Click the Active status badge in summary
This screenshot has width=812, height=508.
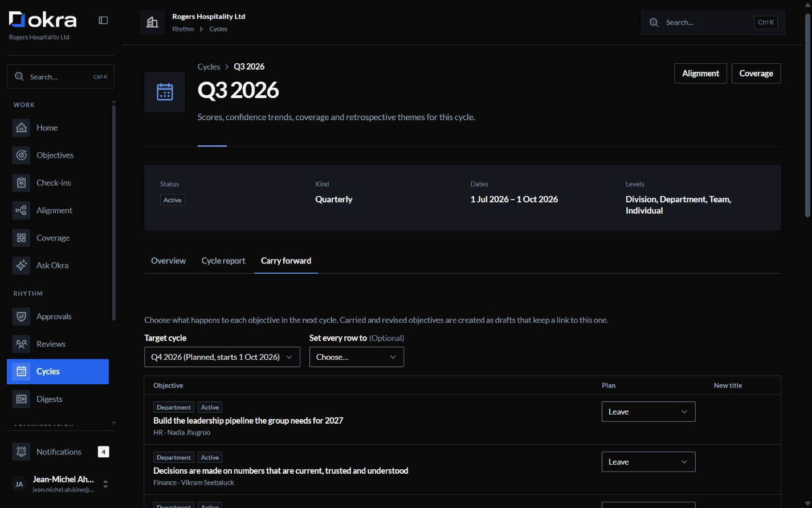pos(173,200)
